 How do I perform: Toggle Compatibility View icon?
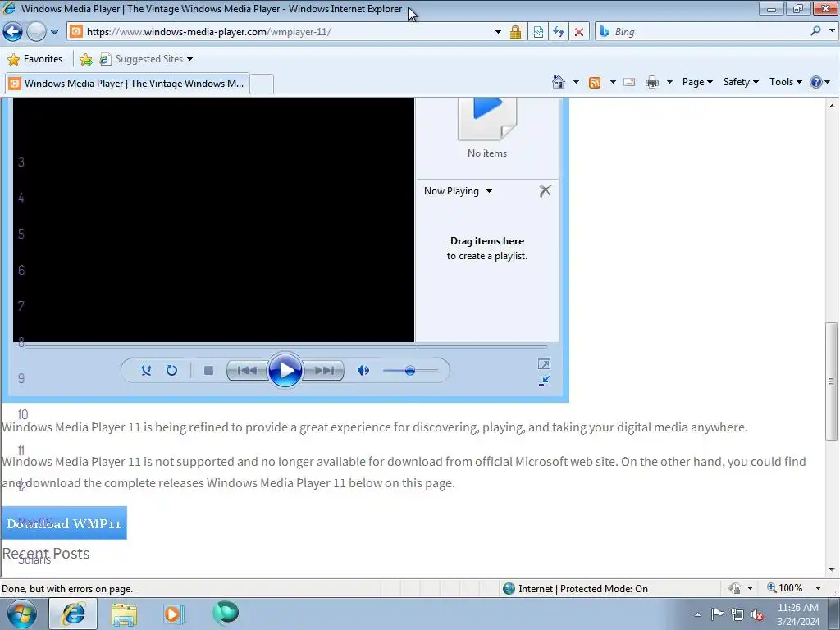tap(538, 32)
